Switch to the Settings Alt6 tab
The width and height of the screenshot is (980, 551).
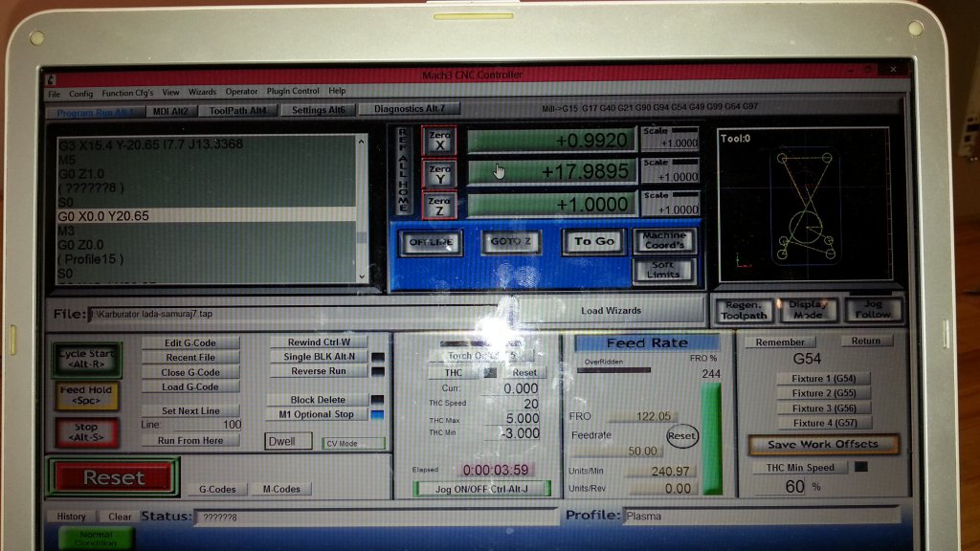[318, 110]
